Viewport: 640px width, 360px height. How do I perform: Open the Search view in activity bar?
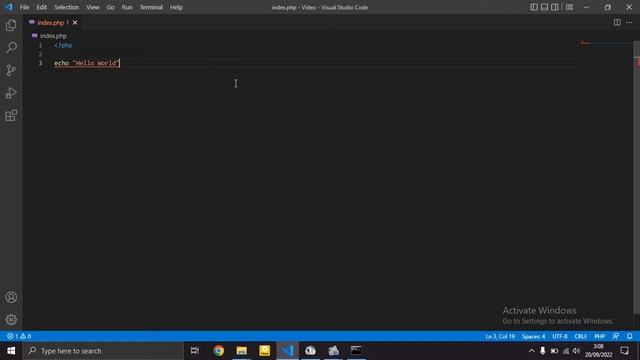click(11, 48)
